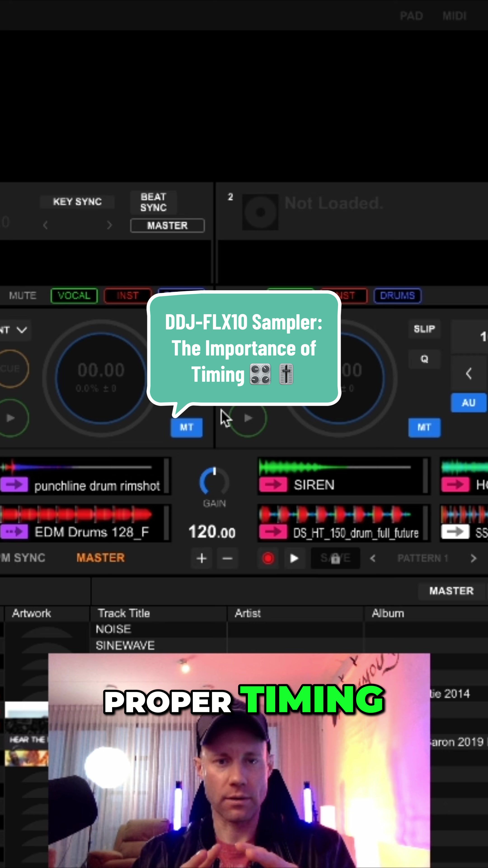The image size is (488, 868).
Task: Click the purple arrow on EDM Drums 128_F
Action: pos(14,532)
